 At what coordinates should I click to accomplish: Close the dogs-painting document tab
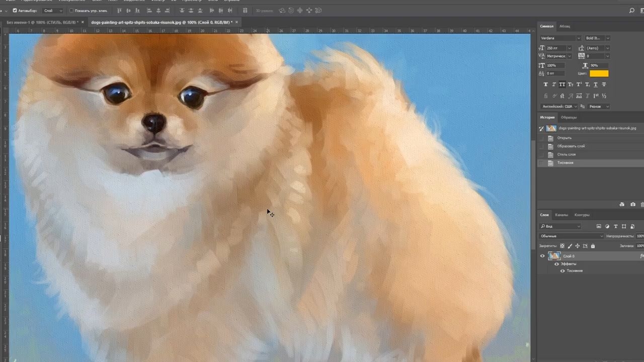pos(236,22)
